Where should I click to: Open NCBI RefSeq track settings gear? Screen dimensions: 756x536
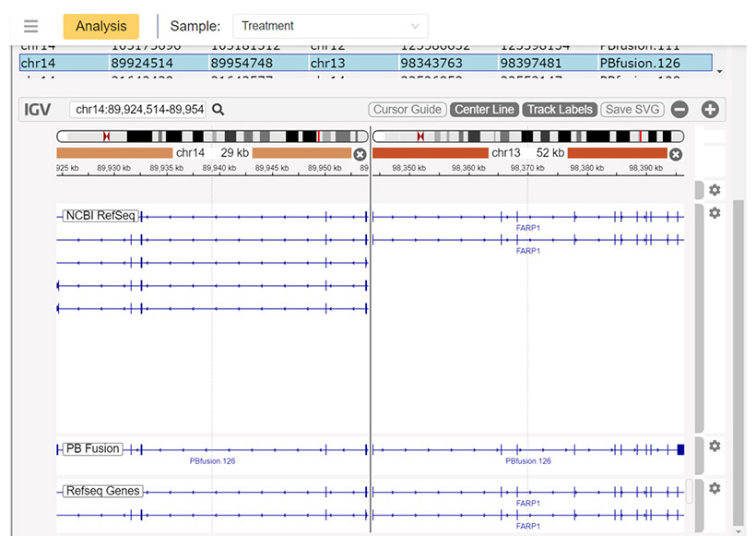coord(714,213)
